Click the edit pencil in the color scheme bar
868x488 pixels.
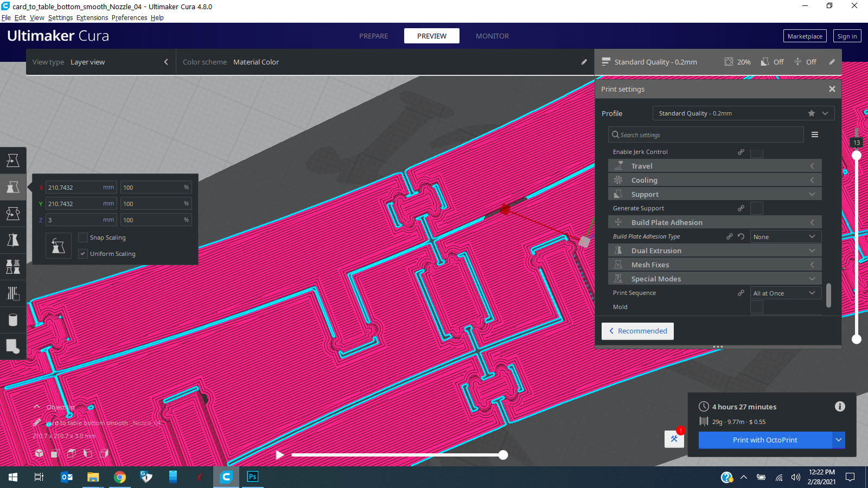click(x=584, y=62)
